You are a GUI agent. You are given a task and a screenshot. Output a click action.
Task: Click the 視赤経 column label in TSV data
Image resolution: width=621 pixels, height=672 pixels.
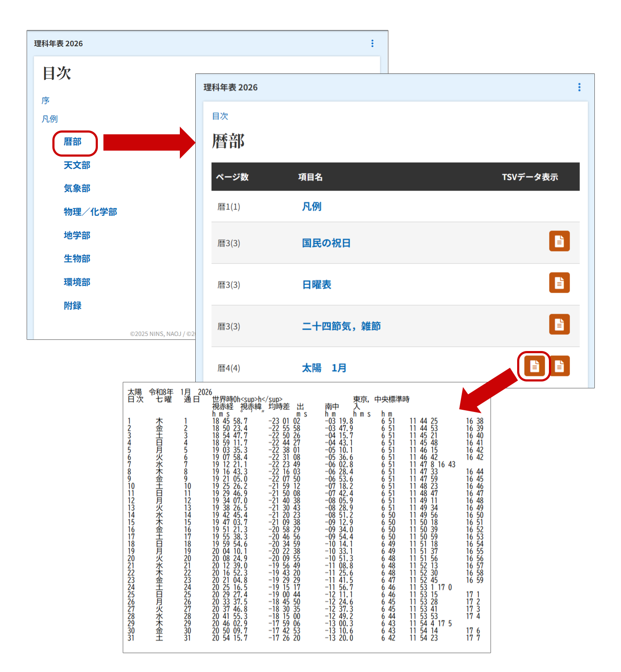tap(223, 406)
